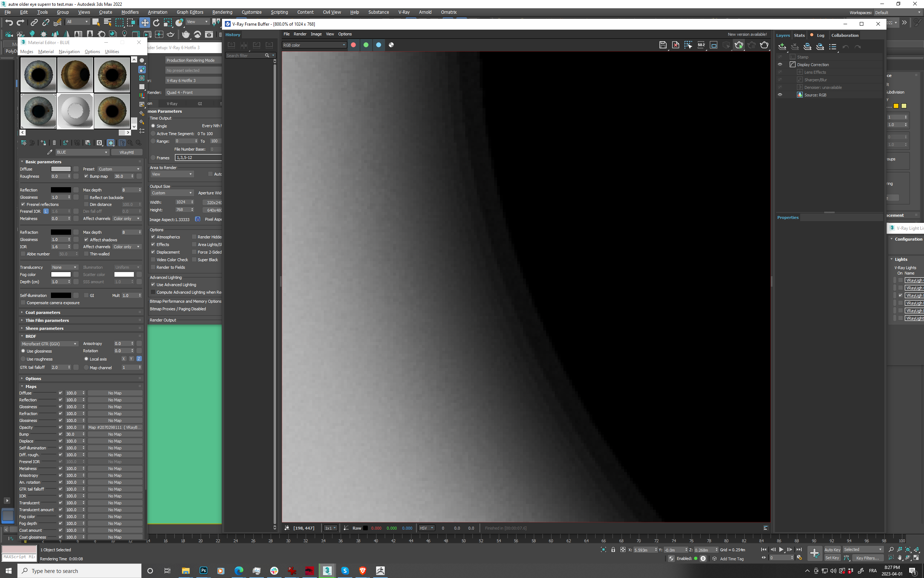Pick material from object eyedropper
This screenshot has height=578, width=924.
(x=50, y=152)
